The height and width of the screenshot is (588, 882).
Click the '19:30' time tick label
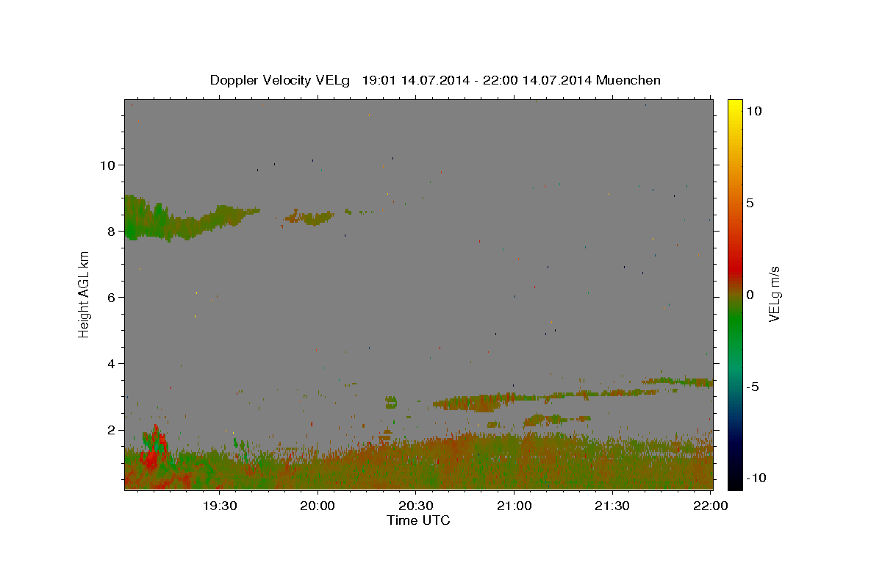tap(220, 506)
